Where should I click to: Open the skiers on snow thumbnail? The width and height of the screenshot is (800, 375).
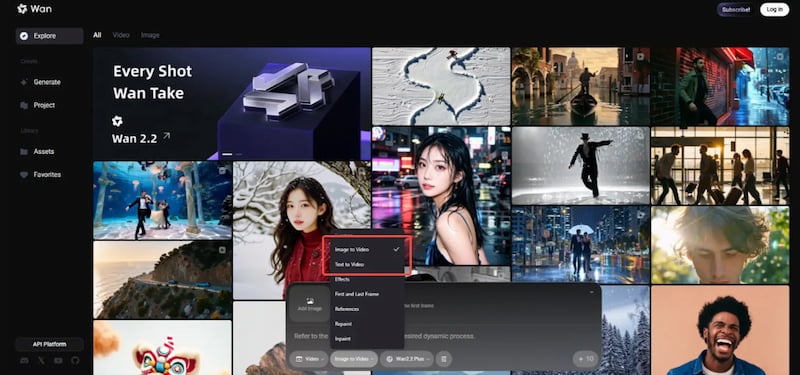coord(441,86)
